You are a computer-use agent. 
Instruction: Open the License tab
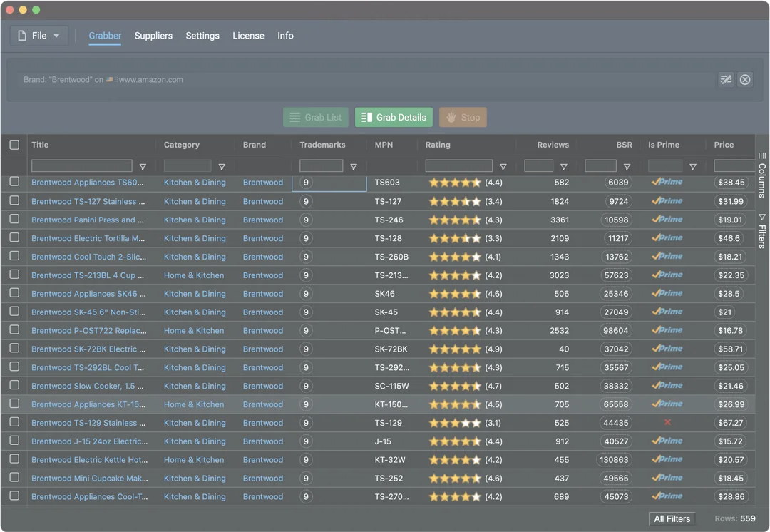(248, 35)
